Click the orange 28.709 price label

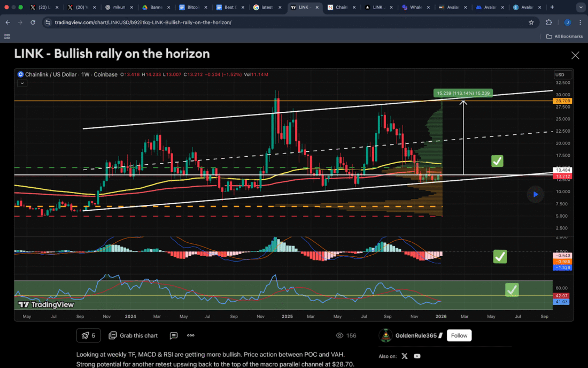(x=562, y=101)
